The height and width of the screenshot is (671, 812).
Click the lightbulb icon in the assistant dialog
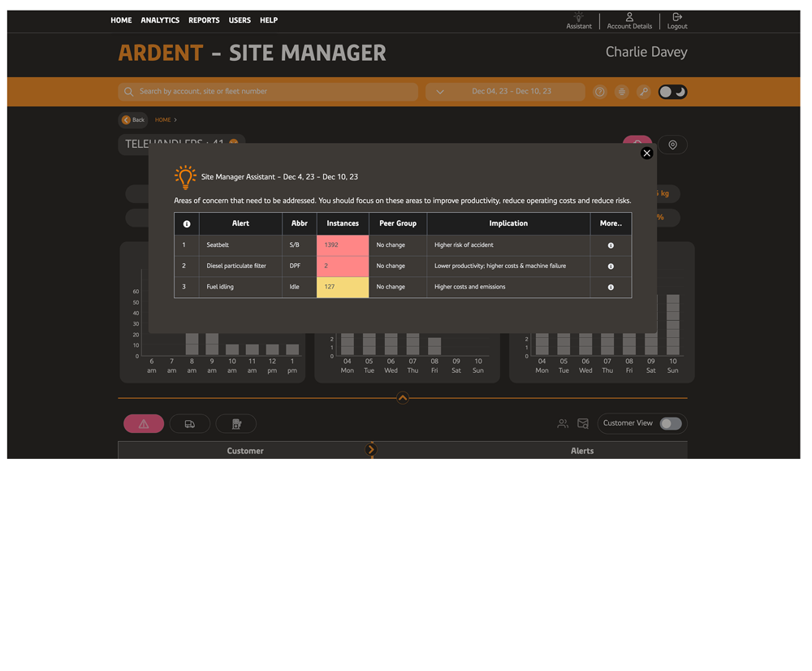[185, 177]
